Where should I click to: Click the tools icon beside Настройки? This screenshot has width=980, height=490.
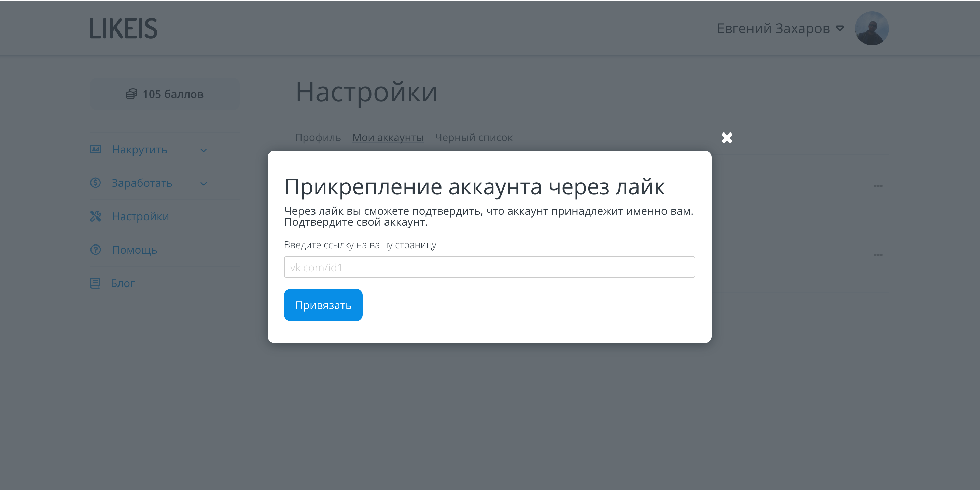(96, 216)
